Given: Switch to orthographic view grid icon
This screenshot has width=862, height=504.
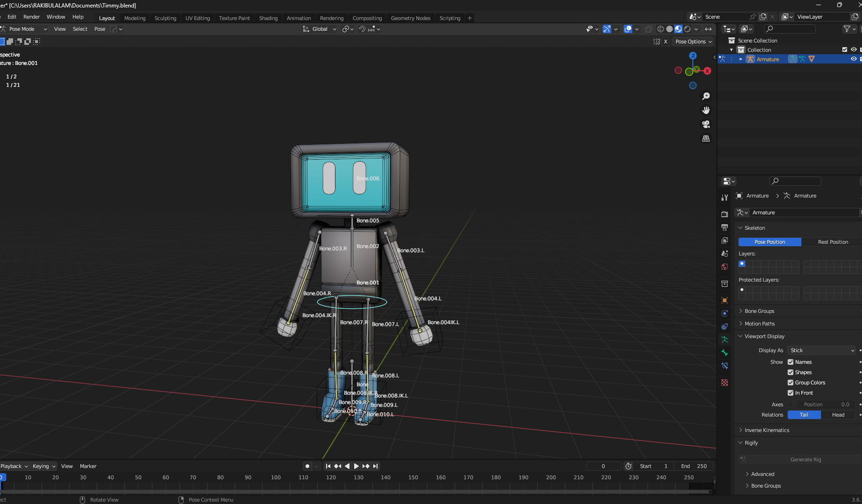Looking at the screenshot, I should coord(706,139).
